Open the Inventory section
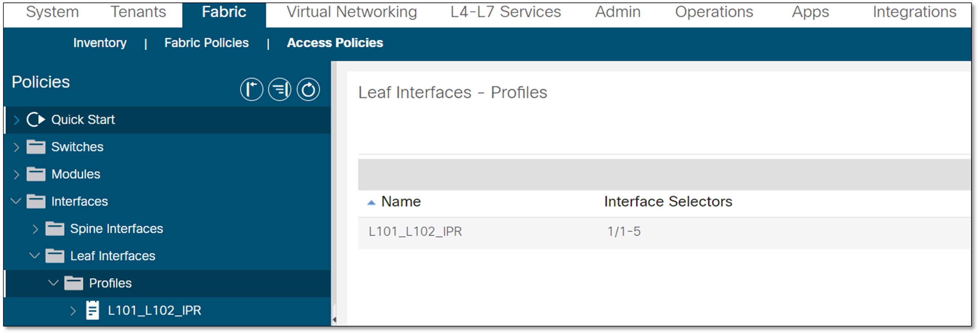The width and height of the screenshot is (980, 334). pos(100,43)
